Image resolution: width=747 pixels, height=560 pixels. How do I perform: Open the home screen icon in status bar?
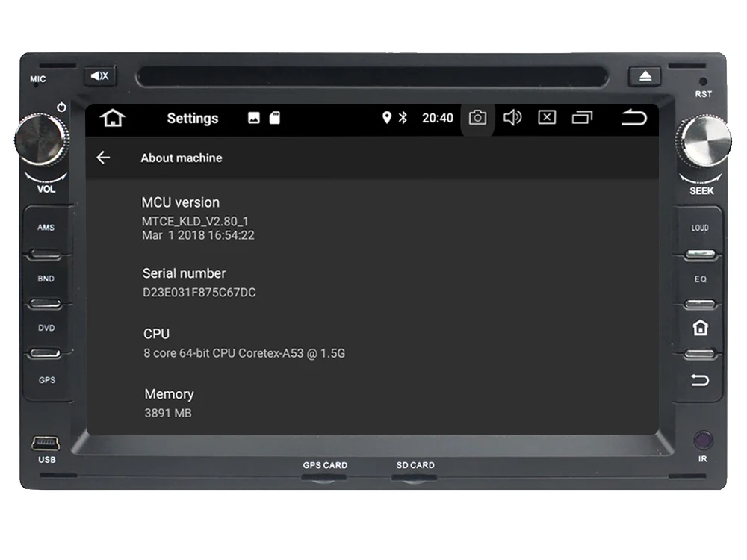[111, 118]
